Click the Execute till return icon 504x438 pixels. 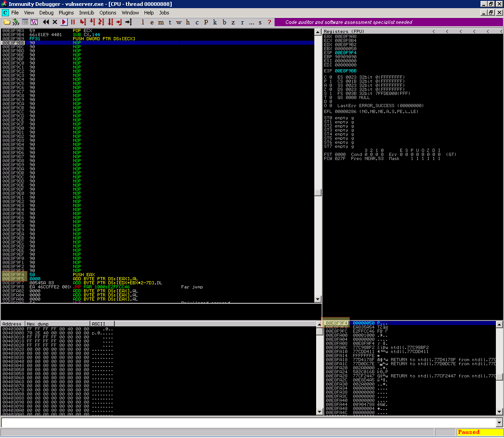point(119,22)
